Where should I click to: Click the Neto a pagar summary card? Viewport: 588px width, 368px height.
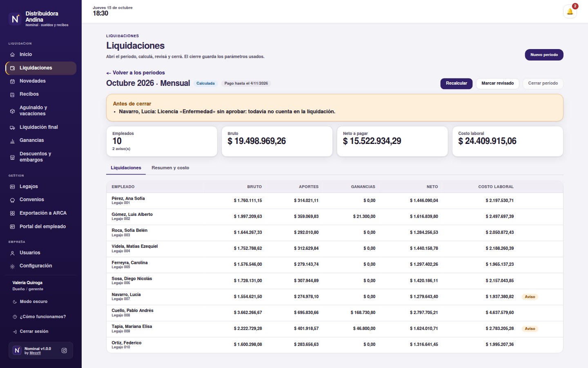(x=392, y=141)
